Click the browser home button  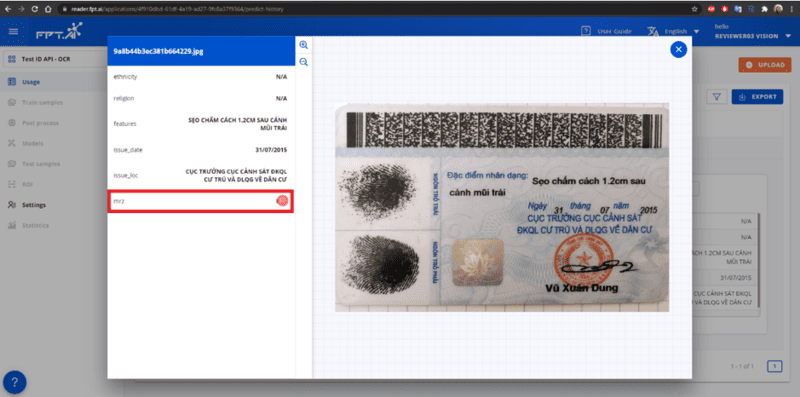point(47,9)
